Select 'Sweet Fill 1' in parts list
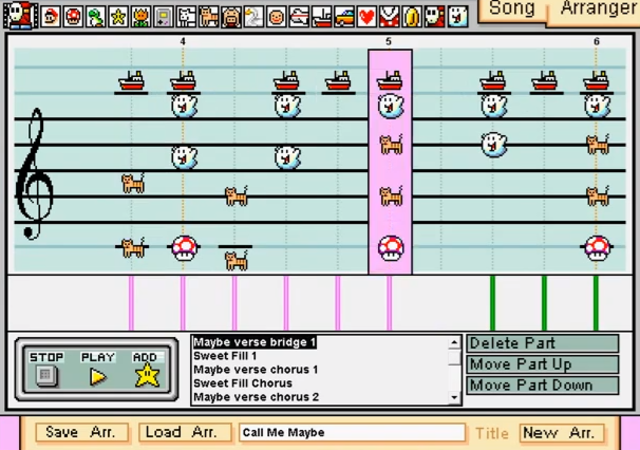640x450 pixels. pyautogui.click(x=225, y=356)
